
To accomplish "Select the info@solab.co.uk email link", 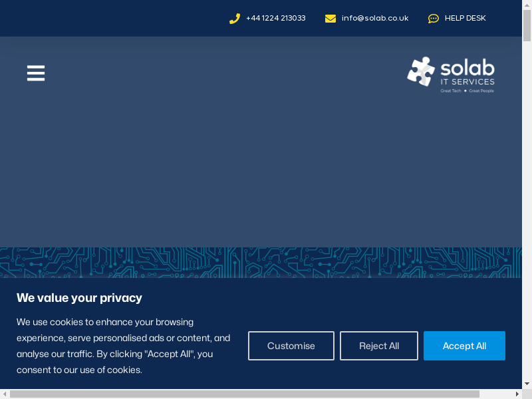I will (375, 19).
